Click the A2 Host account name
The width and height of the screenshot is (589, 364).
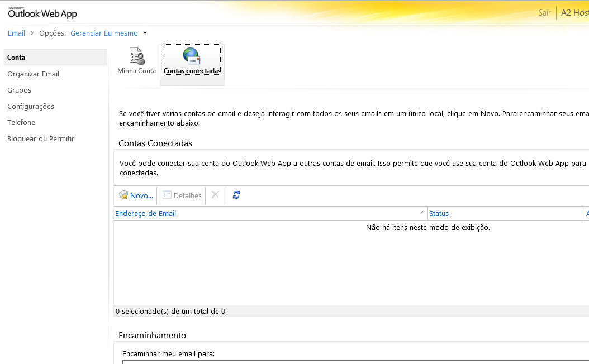click(574, 13)
